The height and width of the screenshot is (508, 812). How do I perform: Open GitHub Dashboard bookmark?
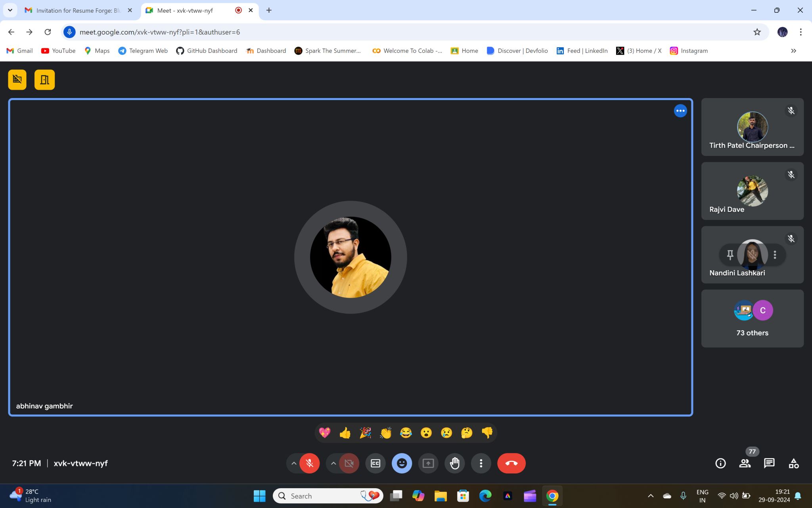click(x=207, y=51)
